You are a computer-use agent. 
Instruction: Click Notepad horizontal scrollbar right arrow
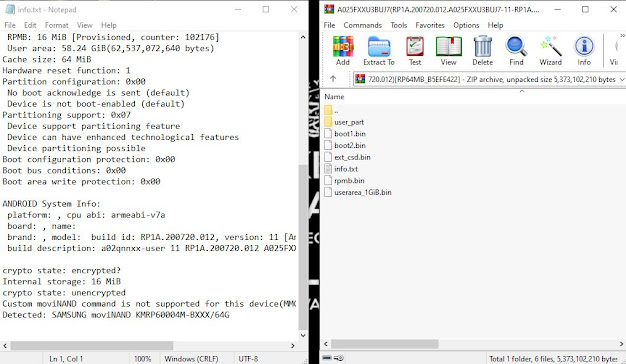click(x=293, y=346)
